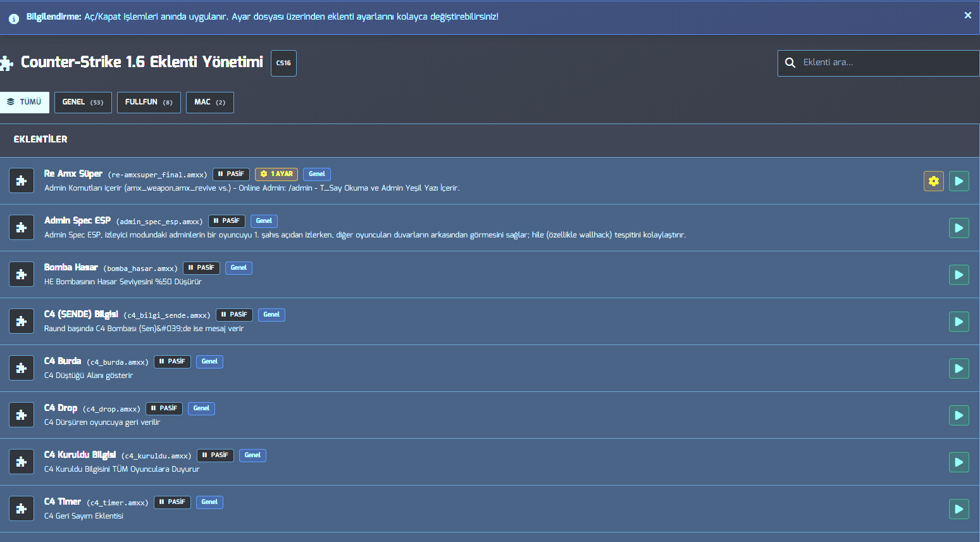
Task: Switch to the GENEL (53) tab
Action: 83,102
